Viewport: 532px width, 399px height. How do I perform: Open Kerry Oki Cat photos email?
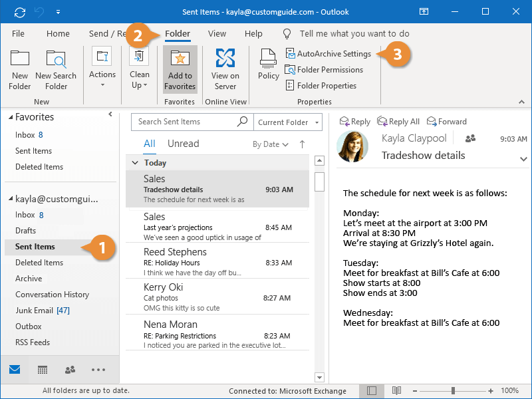(217, 297)
